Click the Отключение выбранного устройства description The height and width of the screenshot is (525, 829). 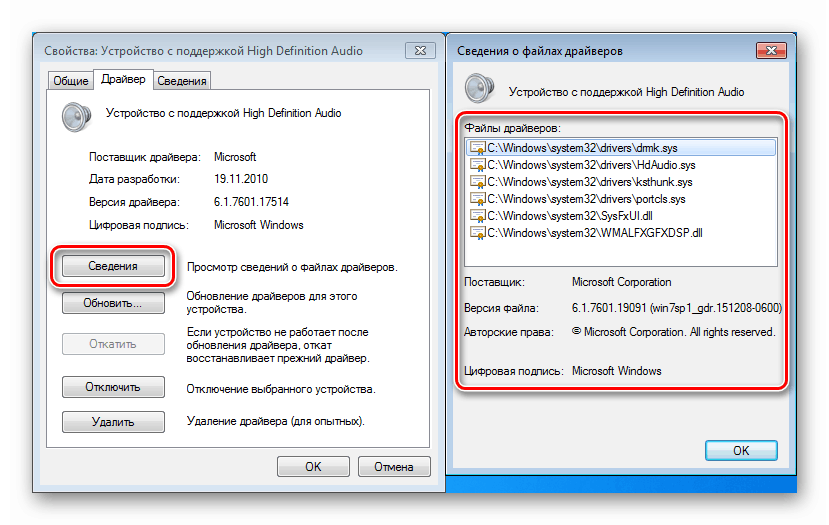click(x=281, y=389)
